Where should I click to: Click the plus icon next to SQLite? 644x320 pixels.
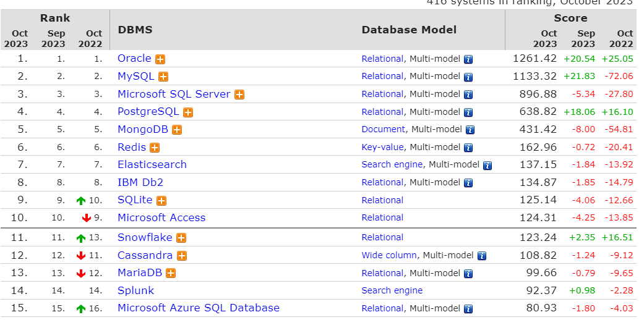pyautogui.click(x=161, y=201)
